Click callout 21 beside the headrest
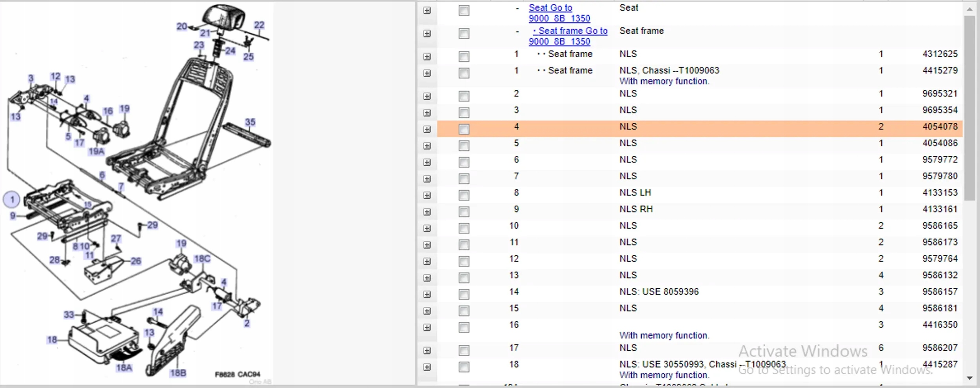The width and height of the screenshot is (980, 388). coord(205,33)
